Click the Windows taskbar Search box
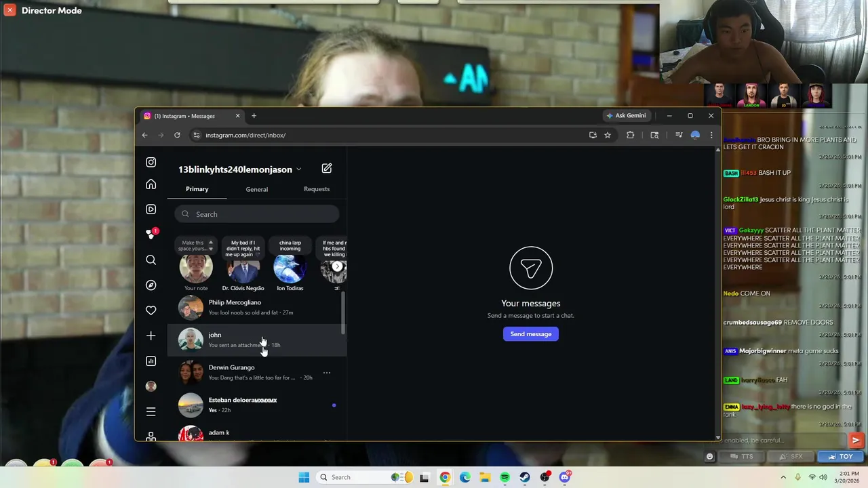The image size is (868, 488). (366, 477)
